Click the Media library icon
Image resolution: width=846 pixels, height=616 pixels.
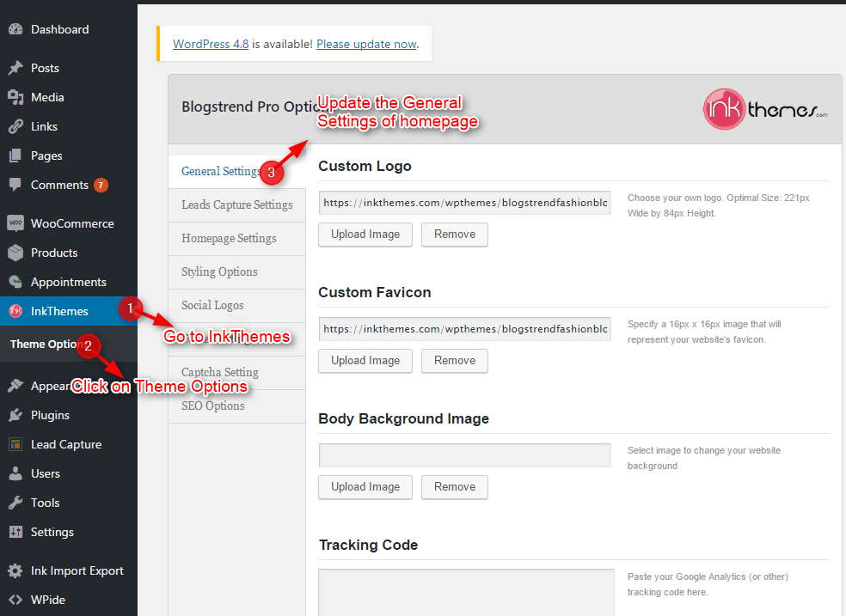point(15,97)
